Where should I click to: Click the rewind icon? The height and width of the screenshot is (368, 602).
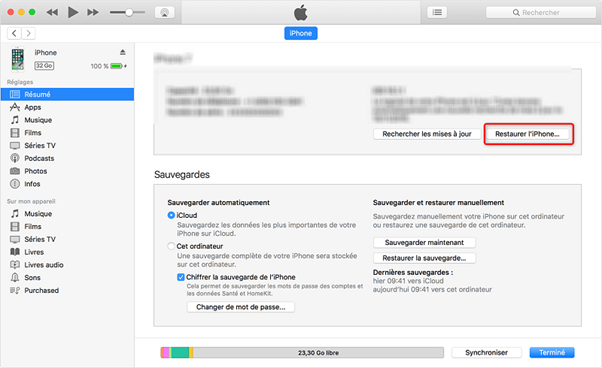coord(52,12)
